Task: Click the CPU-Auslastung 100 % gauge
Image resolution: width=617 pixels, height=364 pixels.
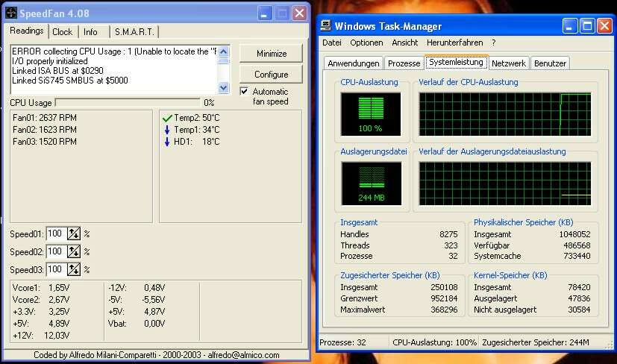Action: [x=371, y=114]
